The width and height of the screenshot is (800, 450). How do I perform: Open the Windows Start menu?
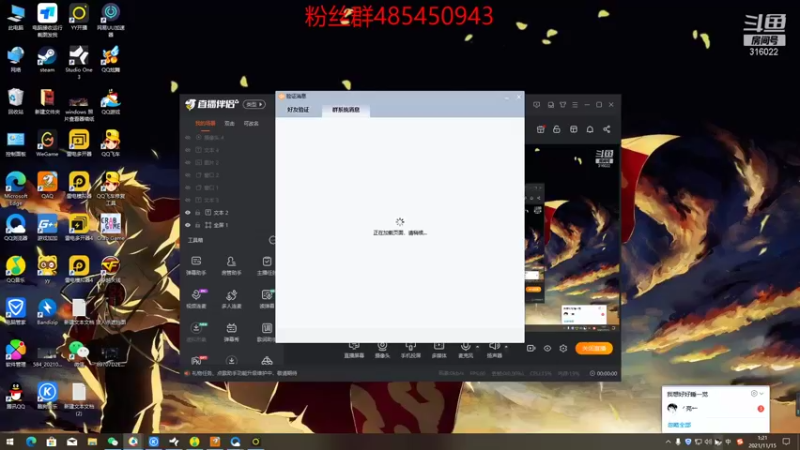tap(10, 442)
